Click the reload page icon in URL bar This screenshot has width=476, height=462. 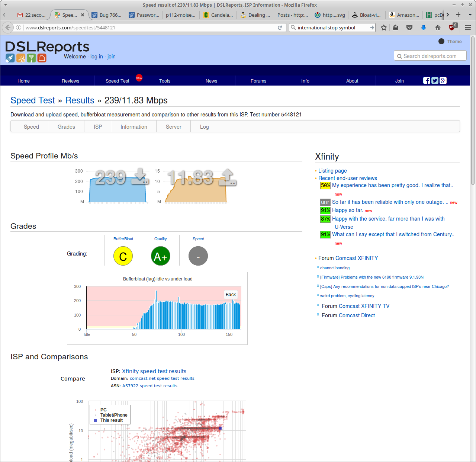(x=280, y=28)
